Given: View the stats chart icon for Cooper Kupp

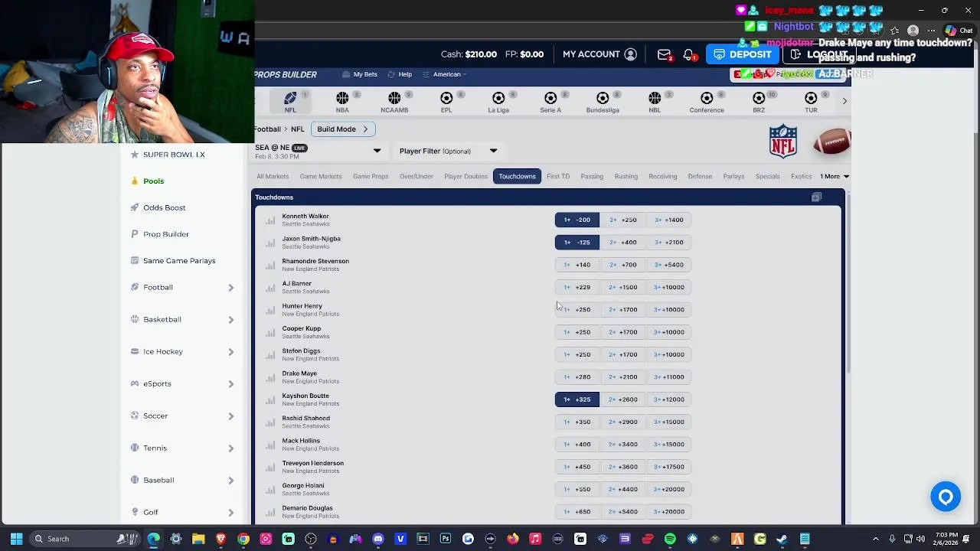Looking at the screenshot, I should coord(270,332).
